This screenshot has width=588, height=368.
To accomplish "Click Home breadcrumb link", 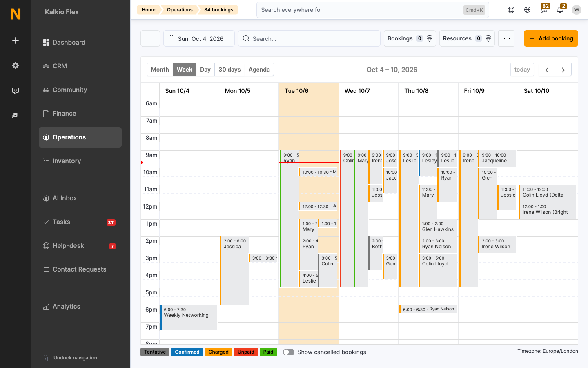I will pyautogui.click(x=149, y=10).
